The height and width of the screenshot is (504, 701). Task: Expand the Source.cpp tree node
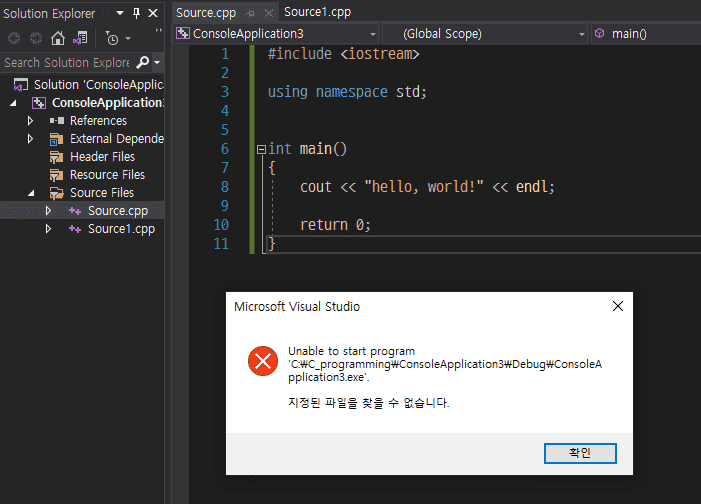(48, 211)
